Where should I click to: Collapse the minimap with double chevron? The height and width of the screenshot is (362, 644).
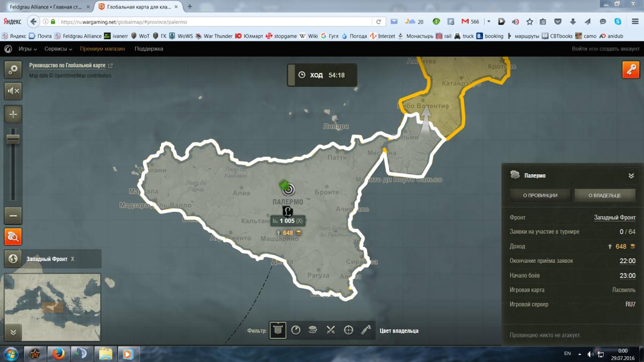click(x=13, y=332)
